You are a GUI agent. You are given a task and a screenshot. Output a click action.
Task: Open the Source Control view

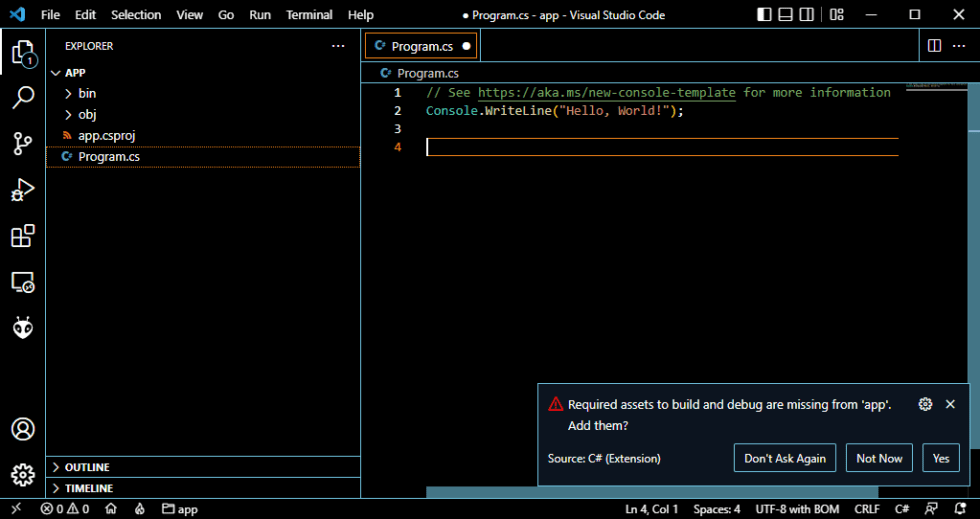pyautogui.click(x=23, y=144)
